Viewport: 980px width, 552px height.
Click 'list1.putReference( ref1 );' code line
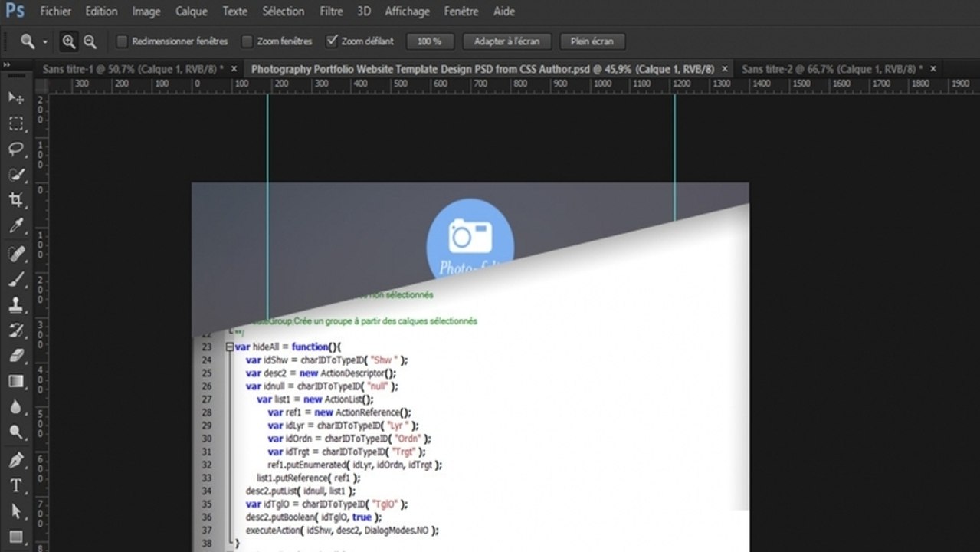coord(308,478)
